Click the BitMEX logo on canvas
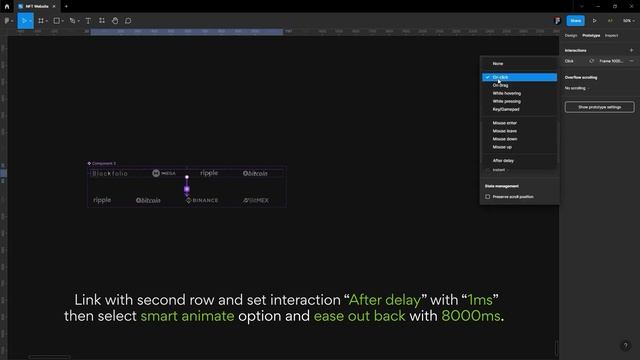The image size is (640, 360). click(256, 200)
